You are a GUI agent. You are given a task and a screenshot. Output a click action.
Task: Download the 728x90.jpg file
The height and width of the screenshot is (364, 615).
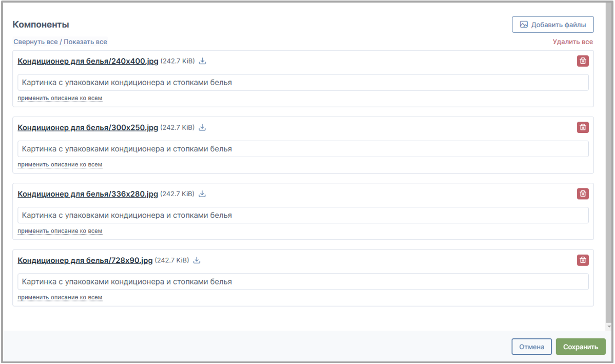[x=197, y=260]
